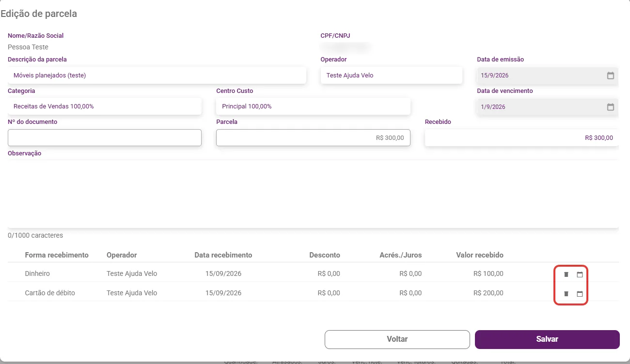Click the Operador column header in table
The image size is (630, 364).
[122, 255]
